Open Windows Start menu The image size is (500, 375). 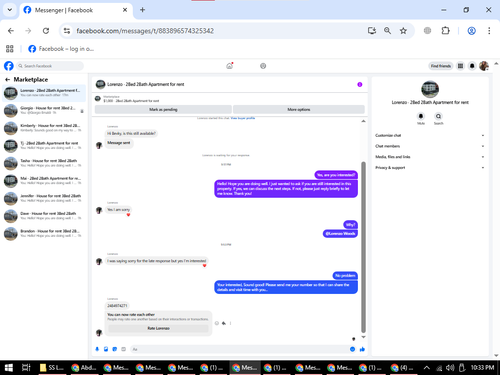[x=9, y=368]
